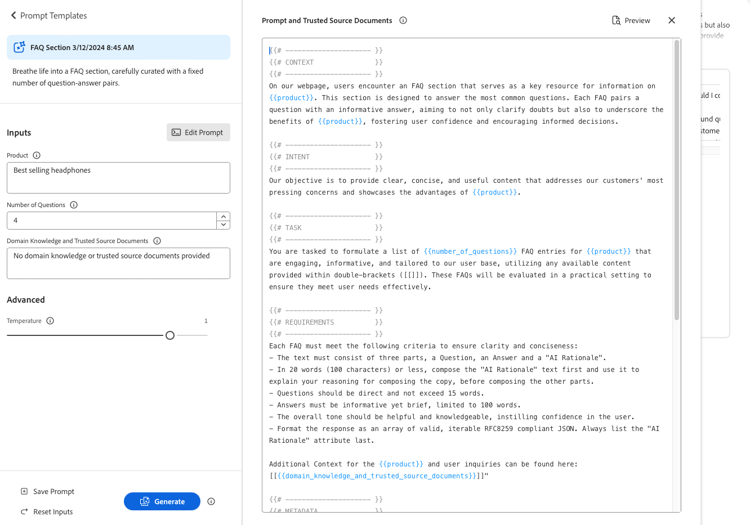The width and height of the screenshot is (750, 525).
Task: Show info next to Generate button
Action: pyautogui.click(x=211, y=502)
